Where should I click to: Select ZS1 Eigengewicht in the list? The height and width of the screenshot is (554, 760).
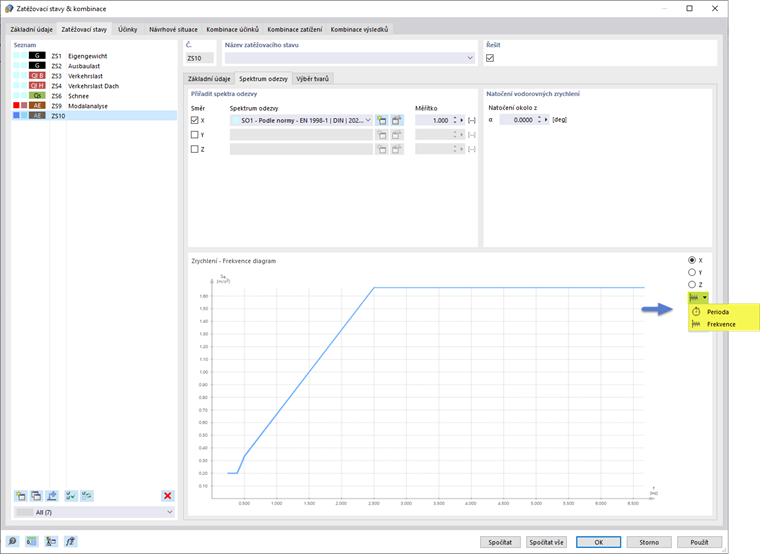click(x=95, y=56)
